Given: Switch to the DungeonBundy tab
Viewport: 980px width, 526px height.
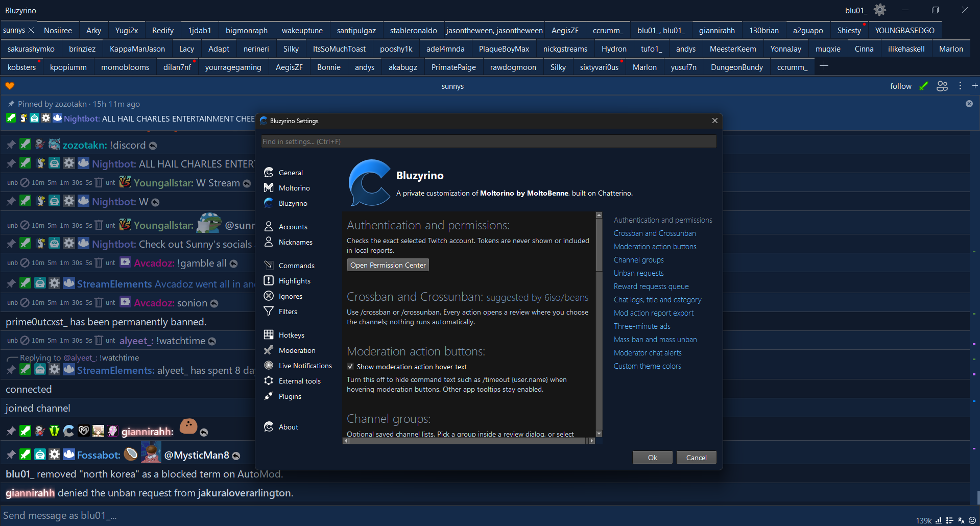Looking at the screenshot, I should 736,67.
